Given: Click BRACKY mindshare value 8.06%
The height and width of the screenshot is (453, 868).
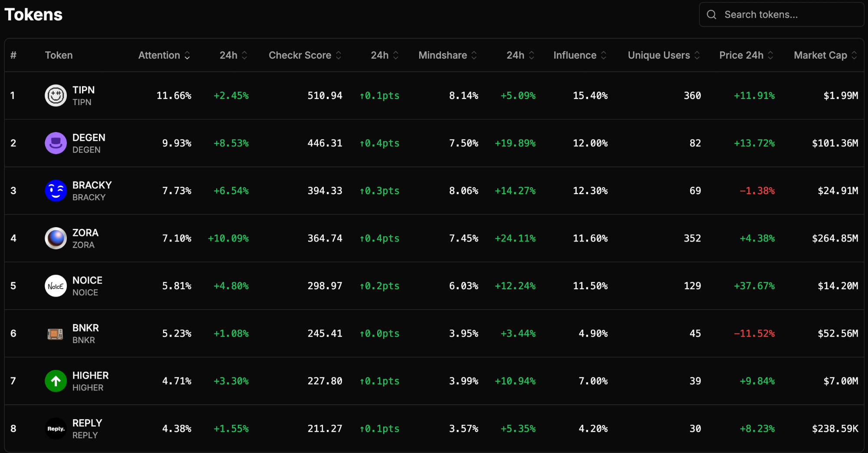Looking at the screenshot, I should pos(464,191).
